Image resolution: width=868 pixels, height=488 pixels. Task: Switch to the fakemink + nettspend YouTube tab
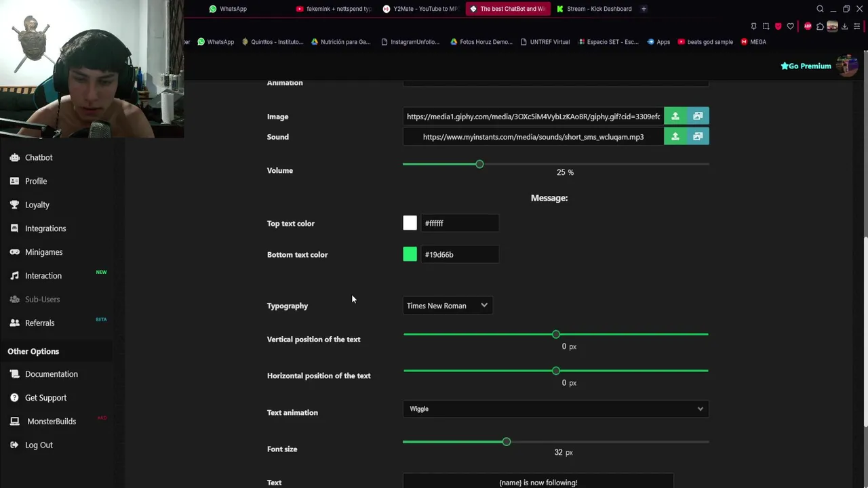[334, 9]
